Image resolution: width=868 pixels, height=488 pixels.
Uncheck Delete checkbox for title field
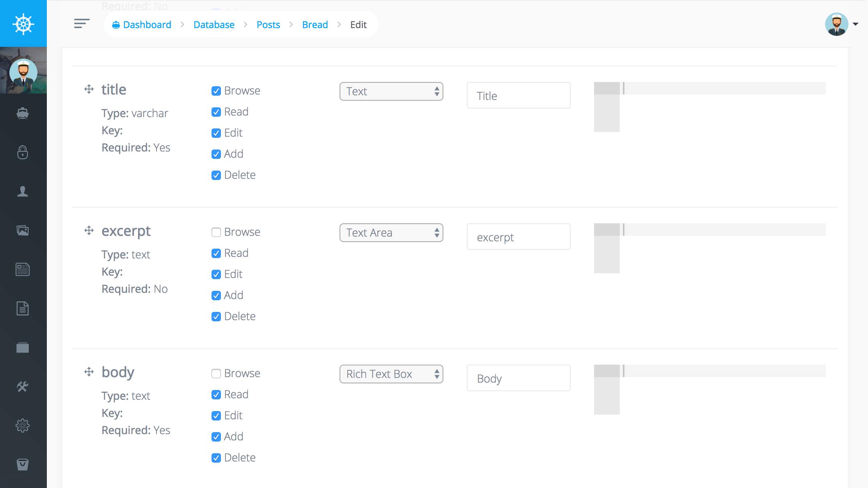pyautogui.click(x=216, y=175)
